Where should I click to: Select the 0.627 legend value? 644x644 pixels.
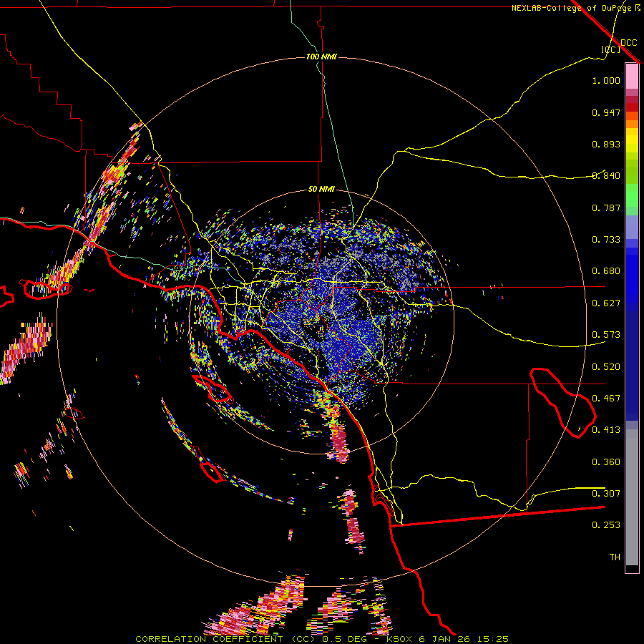(x=606, y=303)
